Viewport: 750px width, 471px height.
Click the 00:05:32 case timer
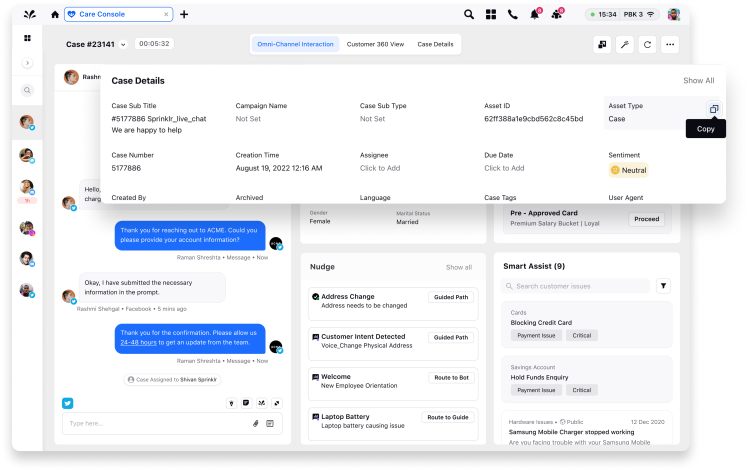point(154,44)
